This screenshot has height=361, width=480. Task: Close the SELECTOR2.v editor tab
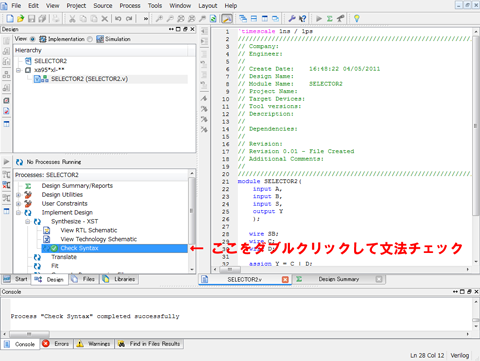pos(285,279)
